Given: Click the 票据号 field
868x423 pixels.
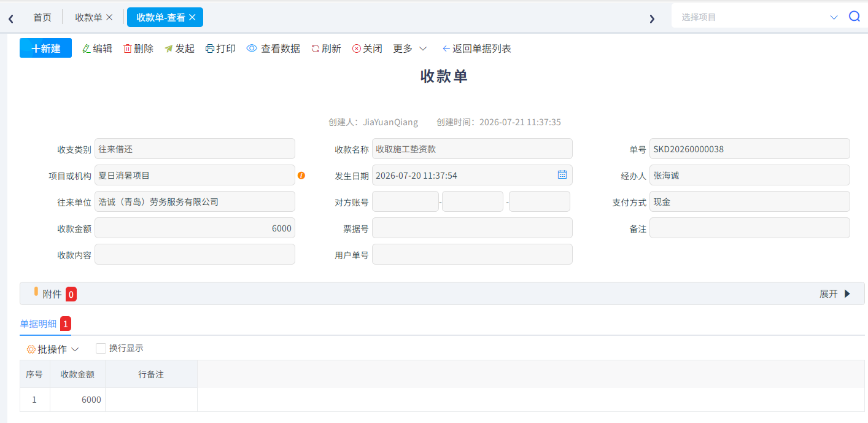Looking at the screenshot, I should click(x=472, y=228).
